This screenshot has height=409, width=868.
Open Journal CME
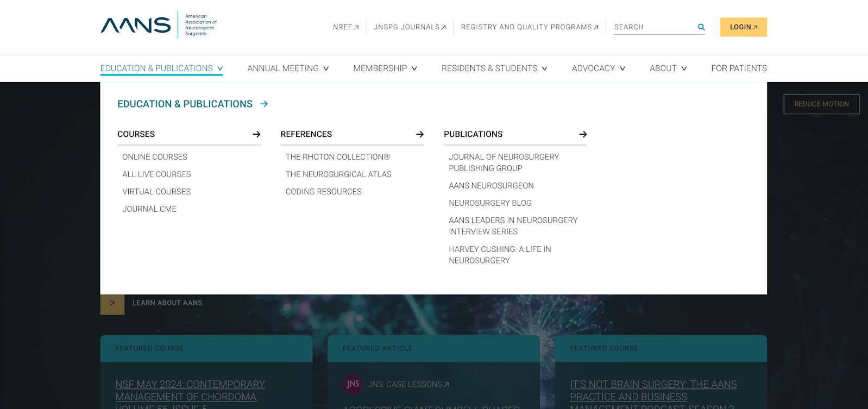(x=149, y=209)
